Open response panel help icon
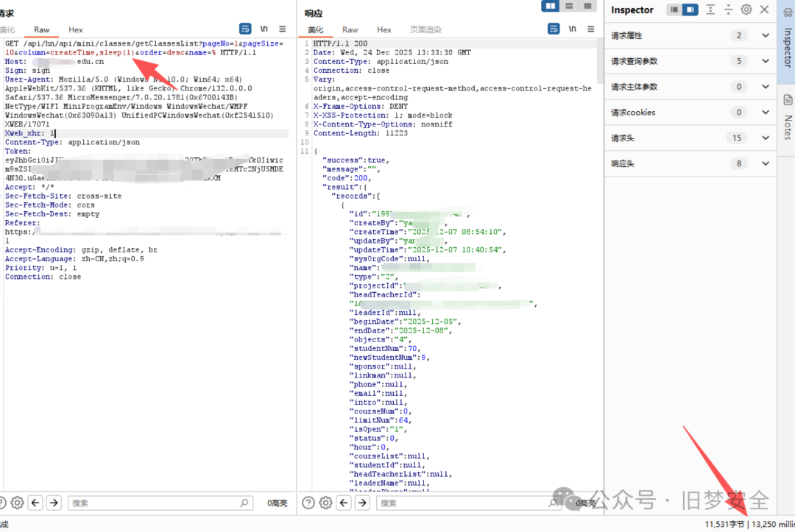The width and height of the screenshot is (795, 532). (308, 503)
